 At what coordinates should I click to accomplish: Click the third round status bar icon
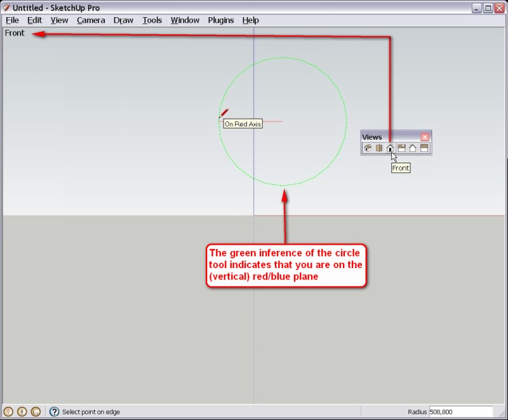(x=36, y=412)
